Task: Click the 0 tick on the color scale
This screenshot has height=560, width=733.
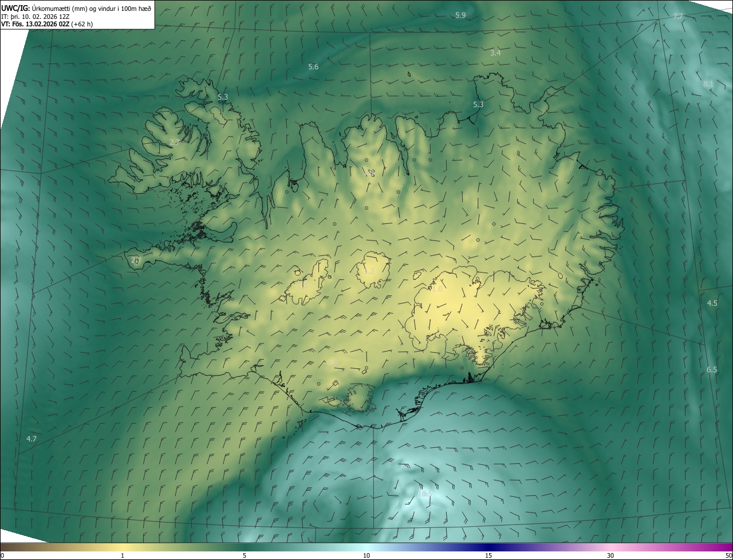Action: pos(2,555)
